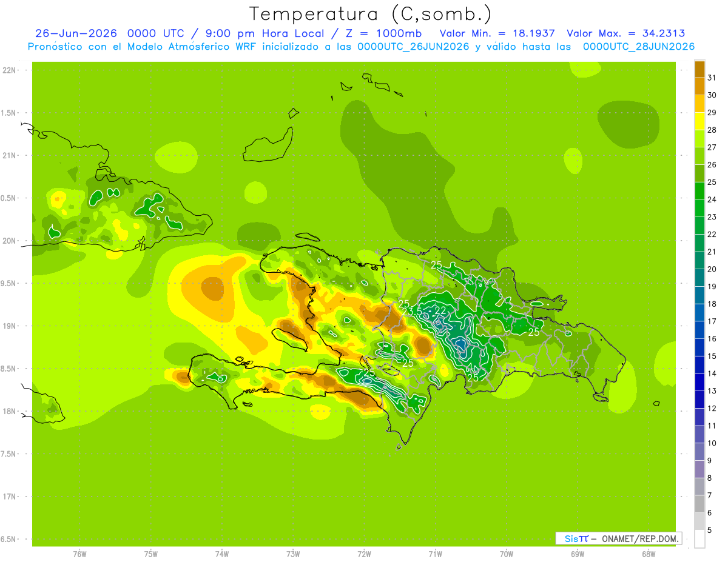Click the "Valor Max. = 34.2313" text

[x=626, y=33]
